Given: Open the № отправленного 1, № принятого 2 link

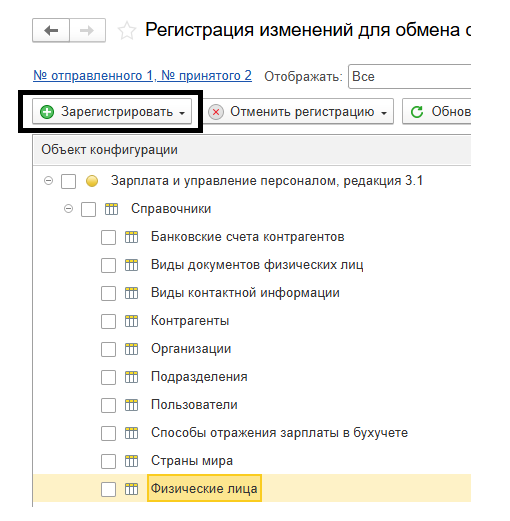Looking at the screenshot, I should (142, 76).
